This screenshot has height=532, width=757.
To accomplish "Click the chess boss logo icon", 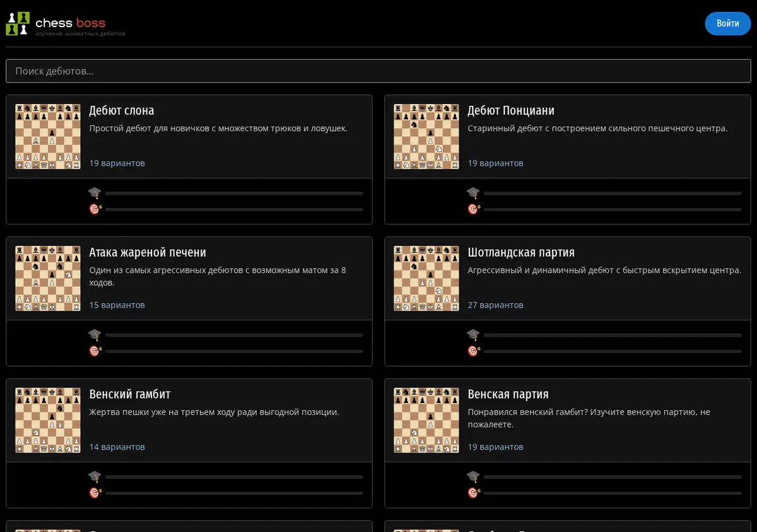I will [x=18, y=23].
